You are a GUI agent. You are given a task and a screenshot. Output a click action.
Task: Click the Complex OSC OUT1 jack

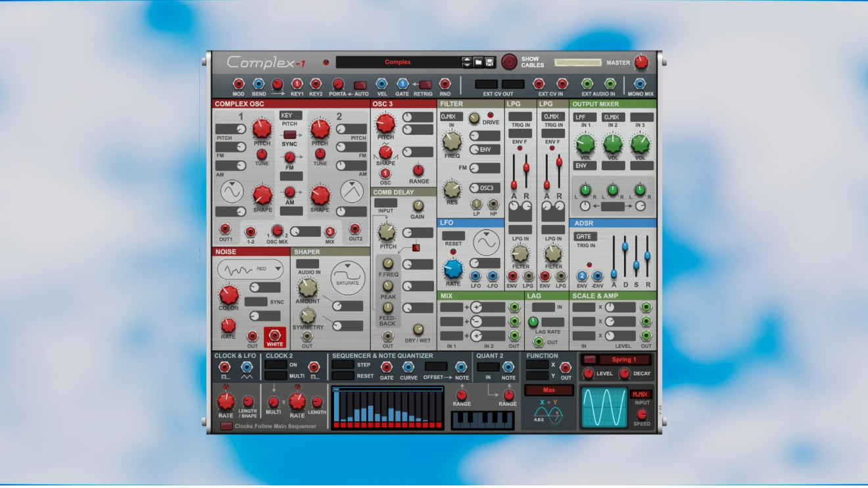225,229
